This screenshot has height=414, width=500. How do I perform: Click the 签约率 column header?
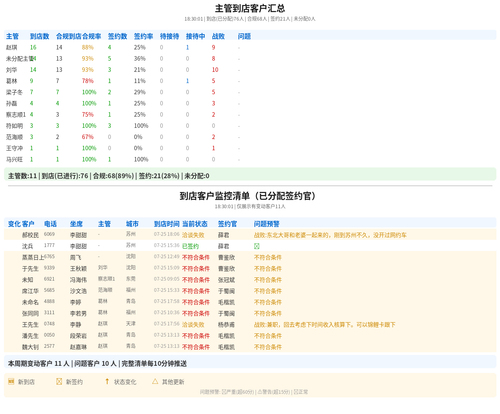tap(143, 36)
